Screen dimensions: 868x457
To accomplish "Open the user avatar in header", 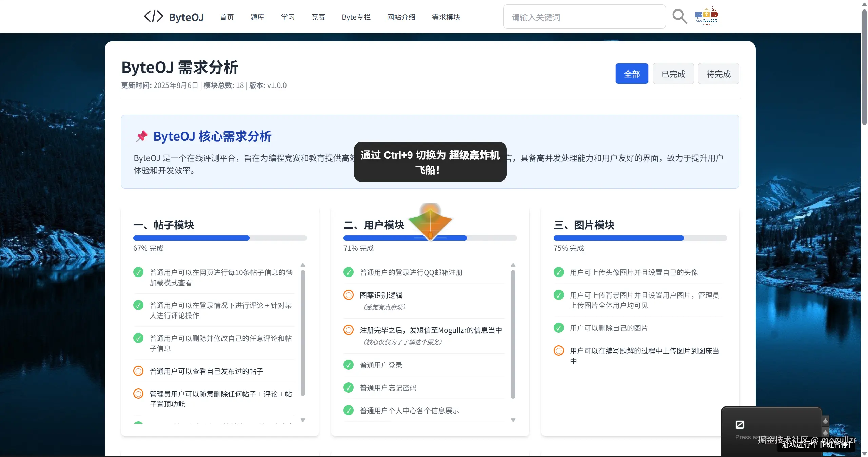I will click(x=706, y=16).
